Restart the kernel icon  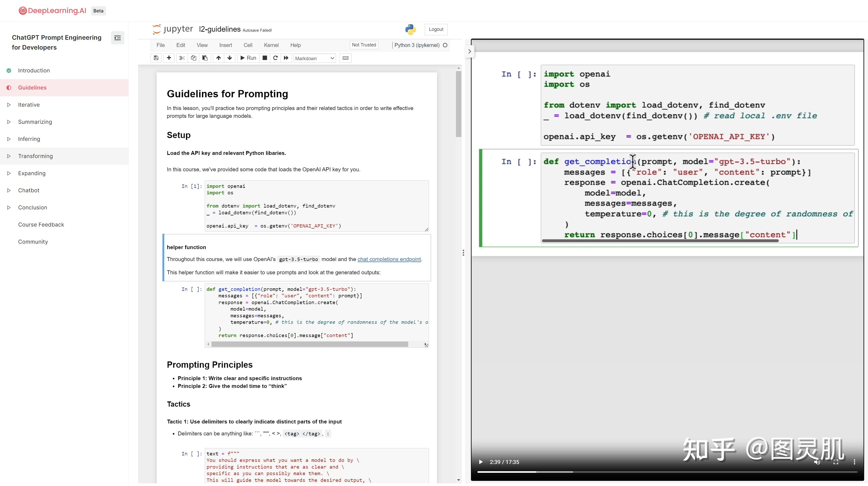(275, 58)
